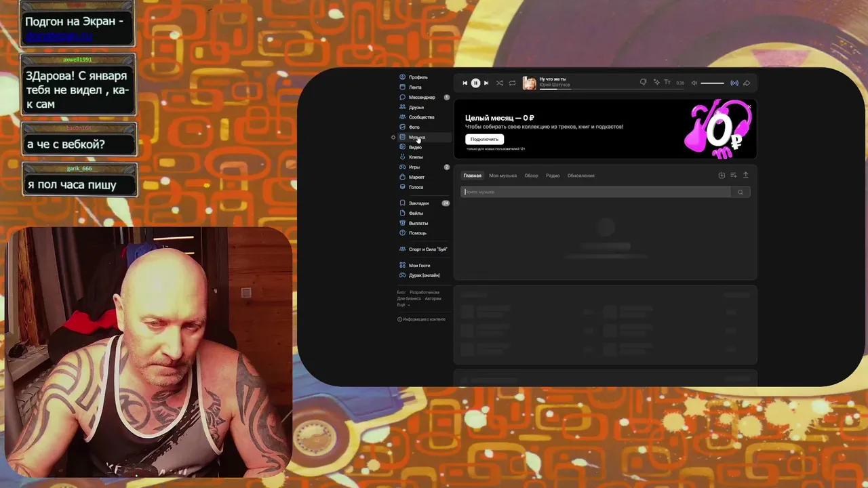
Task: Open Информация о контенте link
Action: (421, 319)
